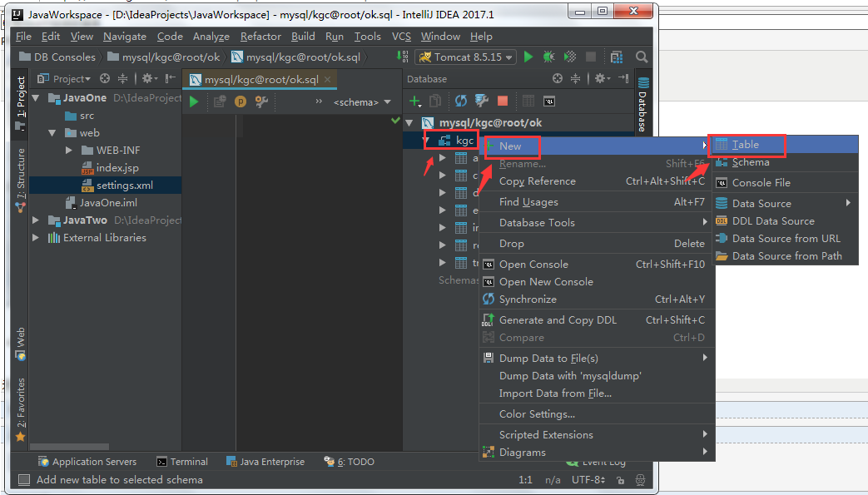Open the 6: TODO tool window
868x495 pixels.
click(x=350, y=462)
